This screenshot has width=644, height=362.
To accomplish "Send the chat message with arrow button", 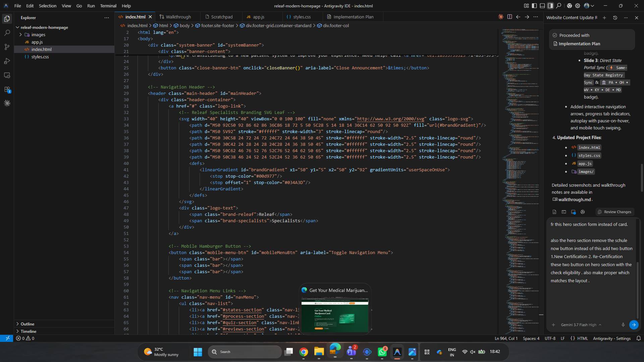I will point(634,324).
